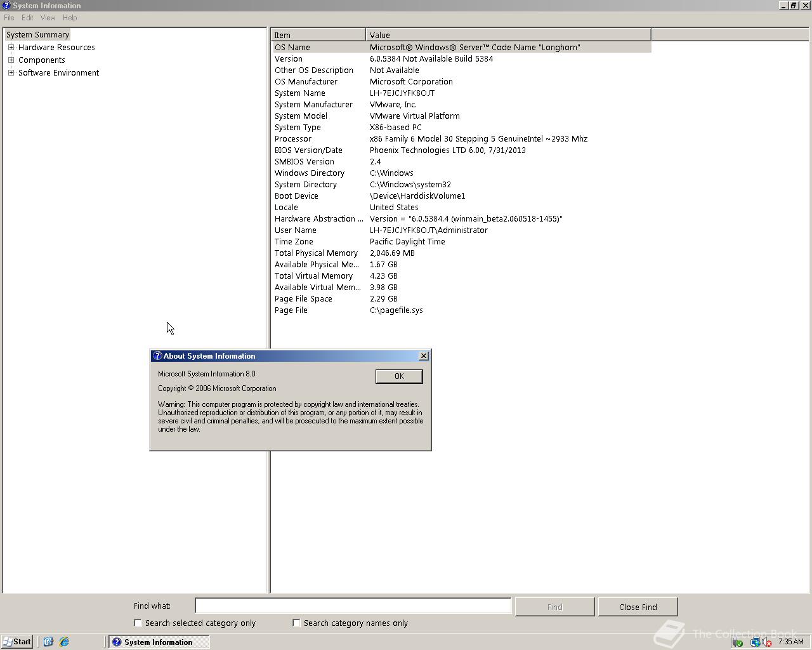The width and height of the screenshot is (812, 650).
Task: Expand the Hardware Resources node
Action: [x=11, y=48]
